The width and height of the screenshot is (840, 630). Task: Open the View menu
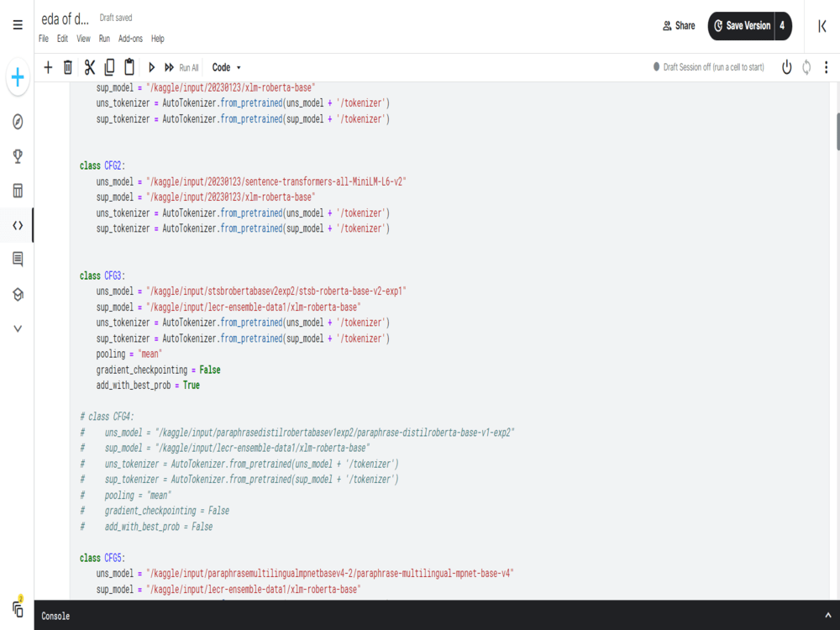(x=83, y=39)
